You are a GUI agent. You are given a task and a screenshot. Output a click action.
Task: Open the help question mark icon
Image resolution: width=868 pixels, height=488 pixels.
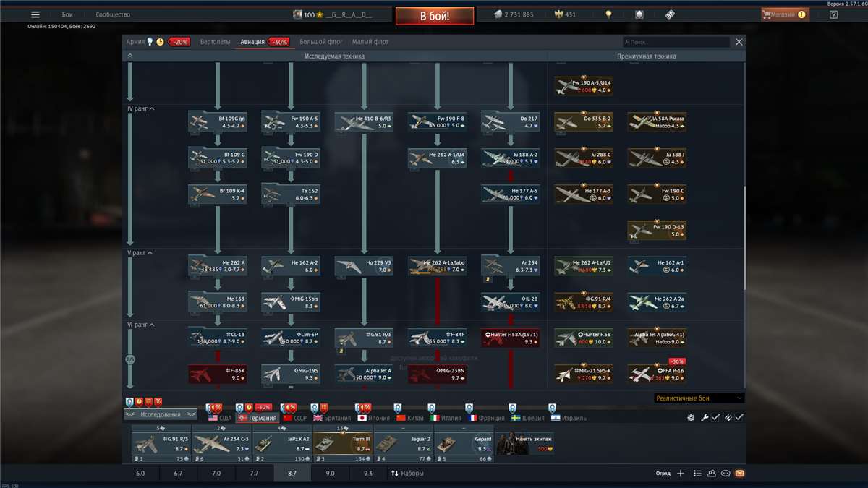833,14
